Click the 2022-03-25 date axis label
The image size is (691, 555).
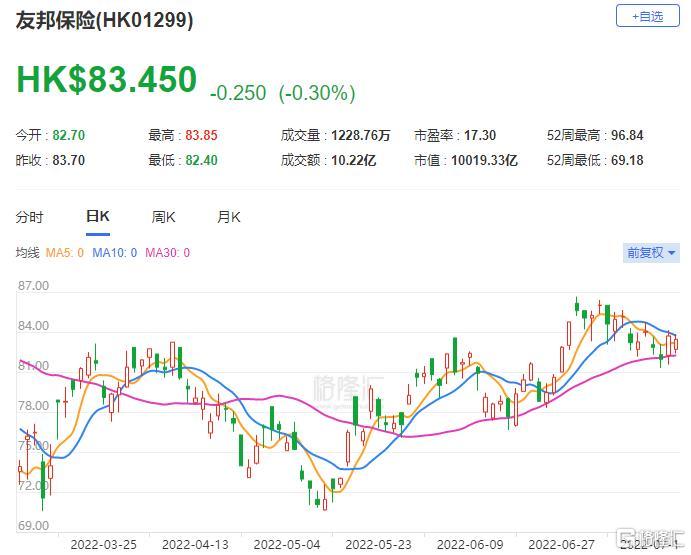(x=104, y=545)
